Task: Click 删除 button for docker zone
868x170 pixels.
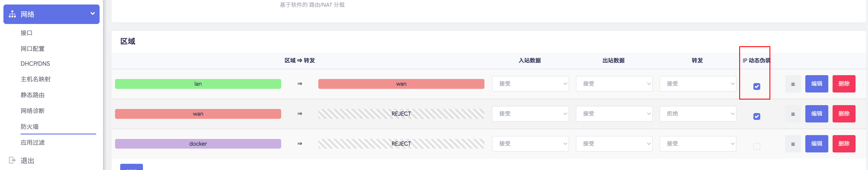Action: 843,143
